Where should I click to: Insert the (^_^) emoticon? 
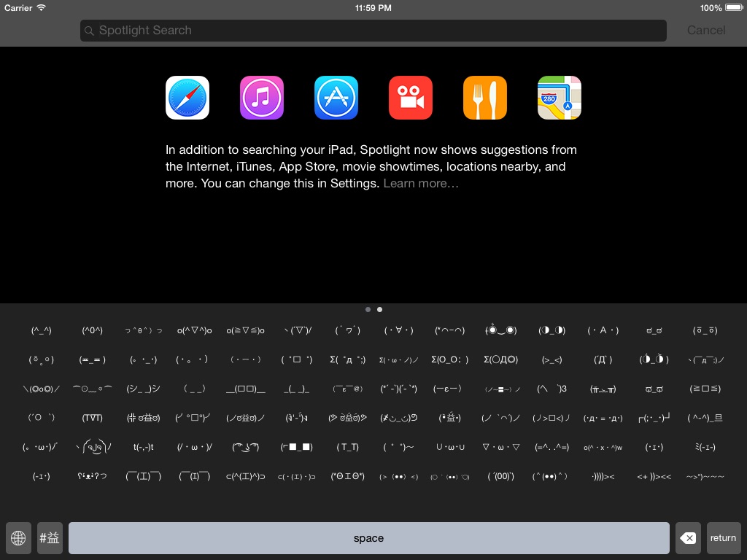[x=42, y=330]
